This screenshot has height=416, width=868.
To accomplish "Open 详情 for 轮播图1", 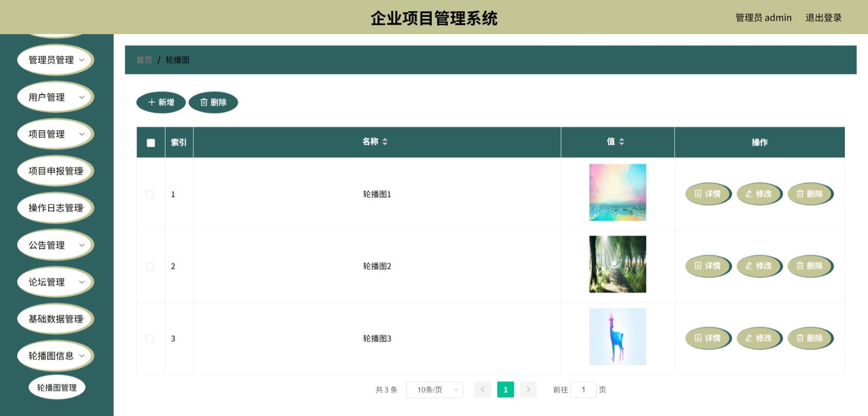I will pos(708,194).
